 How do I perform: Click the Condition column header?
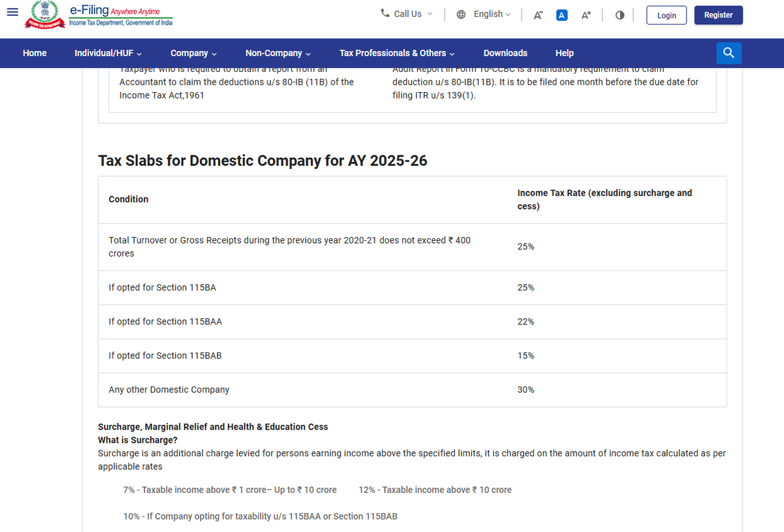129,199
